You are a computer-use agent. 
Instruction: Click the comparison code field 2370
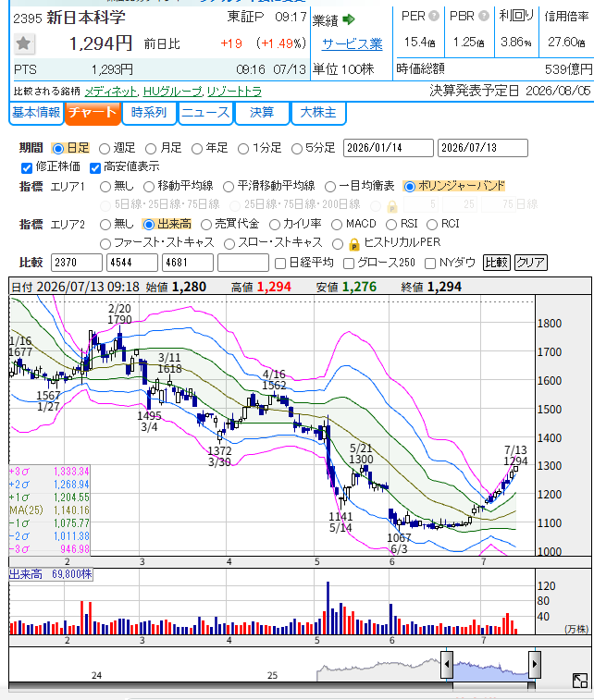77,263
